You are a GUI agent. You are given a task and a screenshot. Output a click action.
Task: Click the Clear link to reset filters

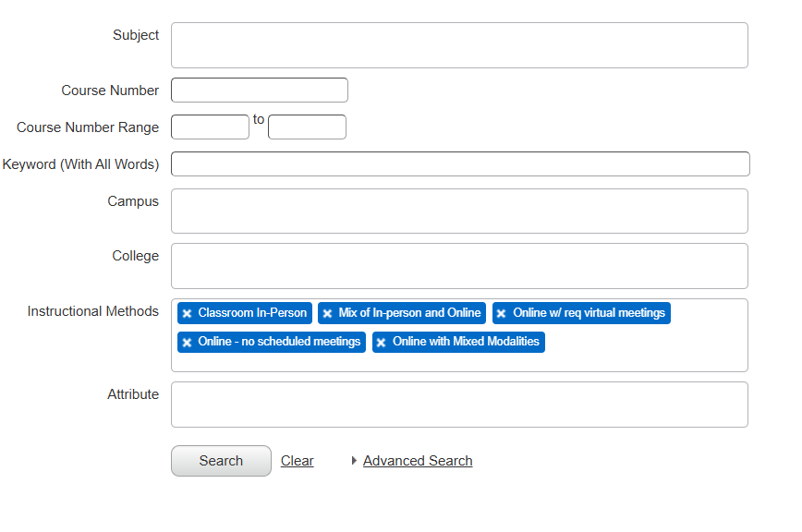pyautogui.click(x=297, y=460)
